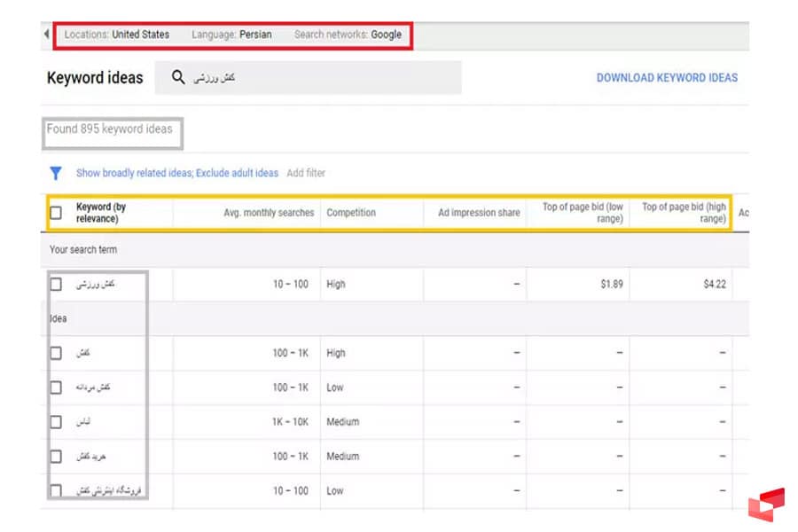Open the Locations: United States setting
Screen dimensions: 798x532
pyautogui.click(x=117, y=35)
